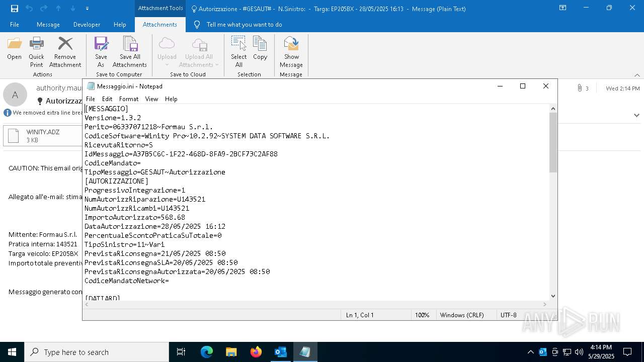Click the volume tray icon
The height and width of the screenshot is (362, 644).
579,352
